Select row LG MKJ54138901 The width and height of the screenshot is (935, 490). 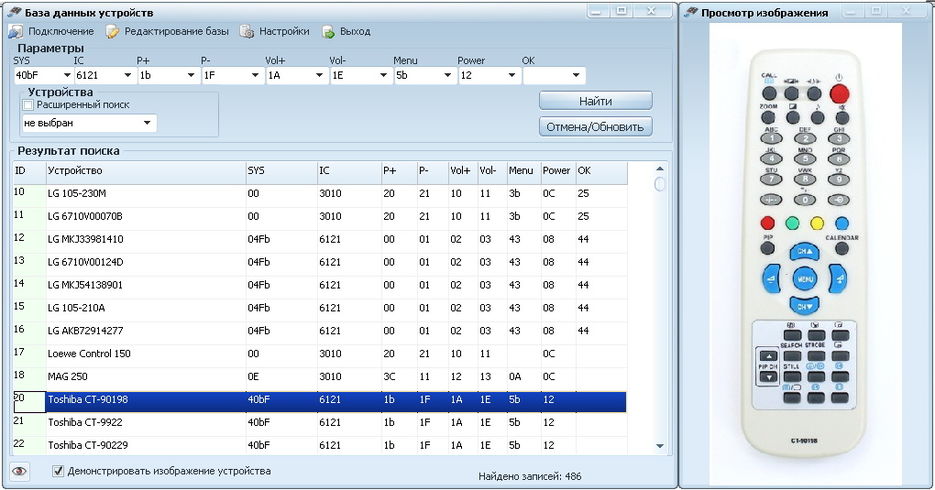click(x=320, y=285)
